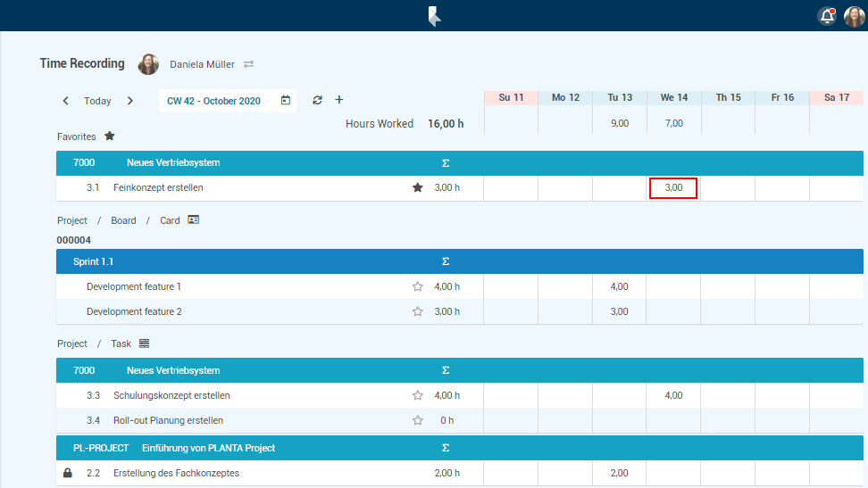Refresh the time recording view
The width and height of the screenshot is (868, 488).
(x=317, y=101)
